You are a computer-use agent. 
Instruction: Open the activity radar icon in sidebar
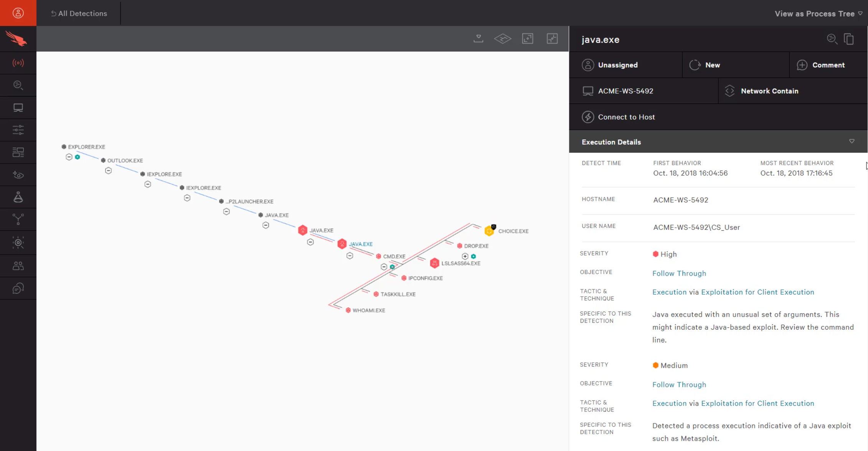(18, 63)
